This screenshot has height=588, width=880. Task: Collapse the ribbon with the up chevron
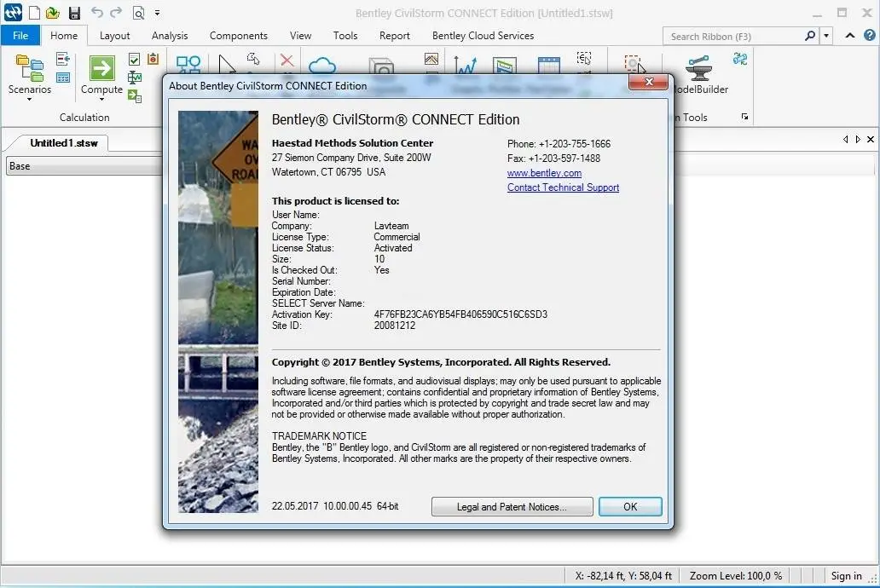pos(850,35)
